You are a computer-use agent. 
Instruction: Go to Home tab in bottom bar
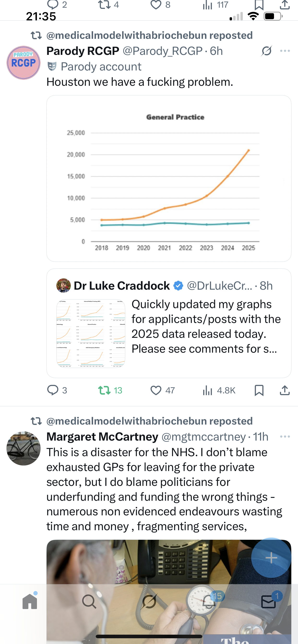pos(30,601)
